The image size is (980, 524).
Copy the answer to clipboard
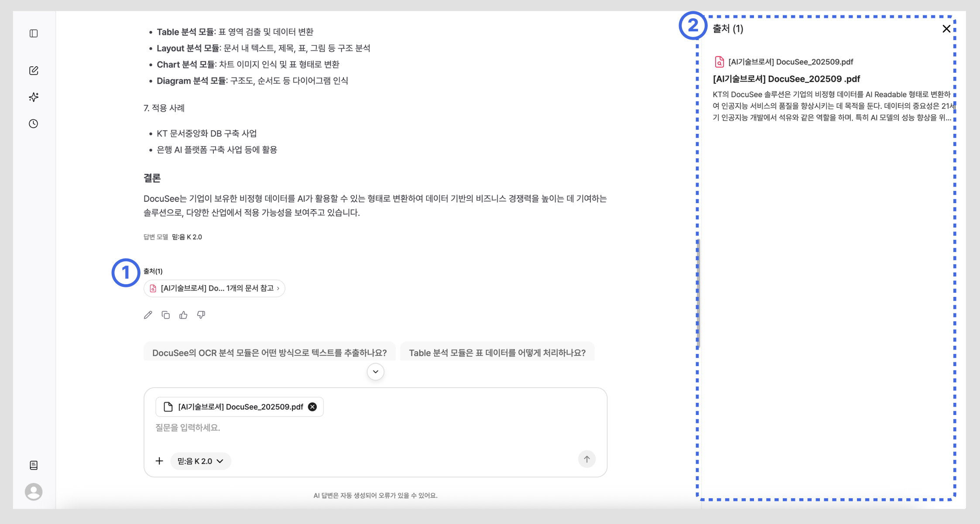click(x=166, y=315)
